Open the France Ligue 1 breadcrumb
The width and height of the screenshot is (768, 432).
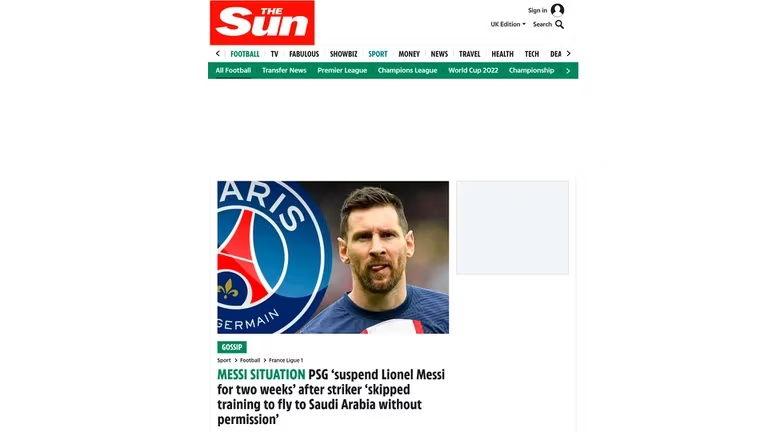coord(286,360)
